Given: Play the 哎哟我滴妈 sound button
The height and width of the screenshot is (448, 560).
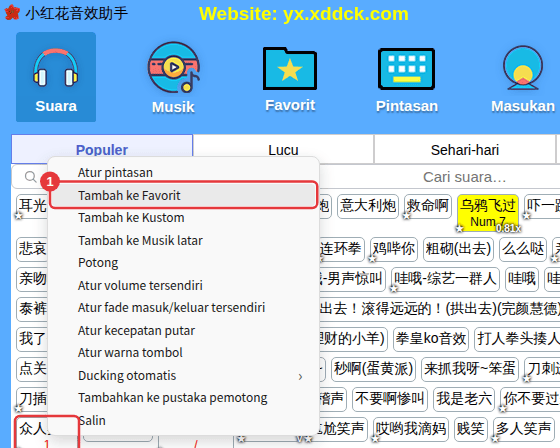Looking at the screenshot, I should click(x=411, y=428).
